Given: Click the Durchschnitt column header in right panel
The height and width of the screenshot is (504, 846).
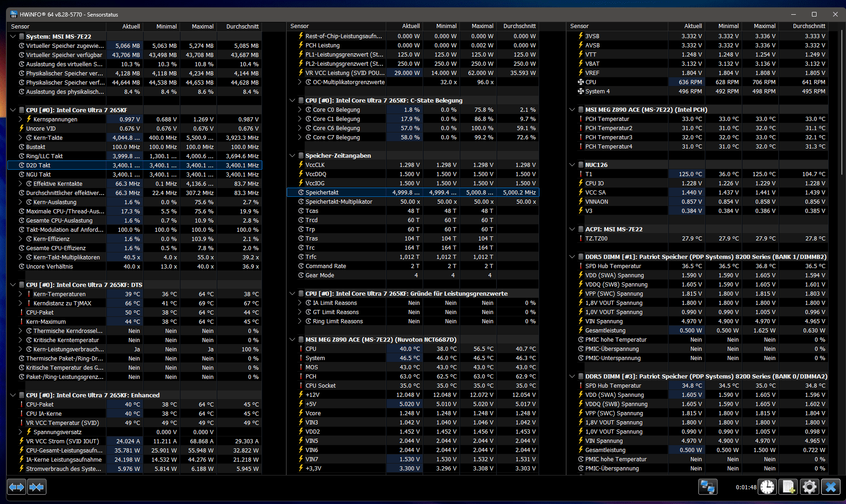Looking at the screenshot, I should tap(803, 26).
